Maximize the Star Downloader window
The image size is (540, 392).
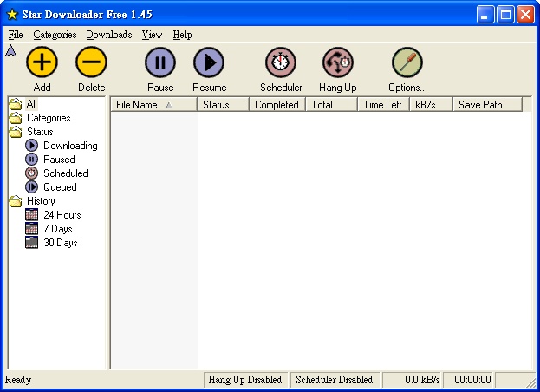click(505, 15)
